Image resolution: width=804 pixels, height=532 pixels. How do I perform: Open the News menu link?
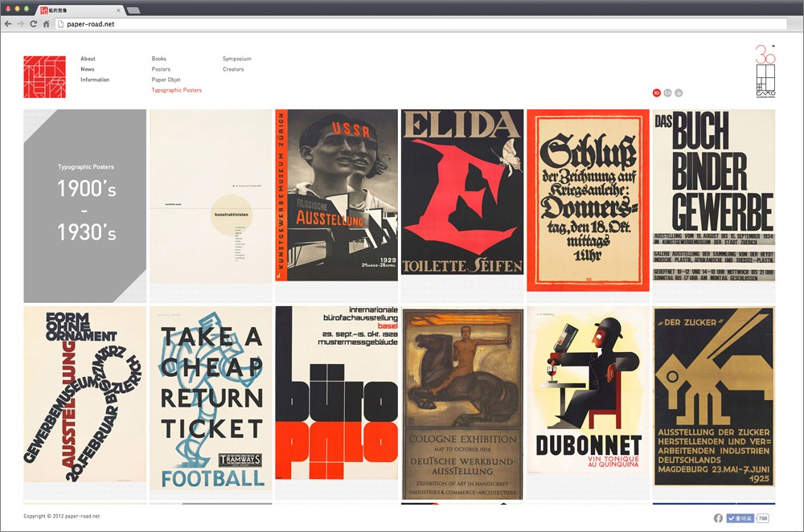click(87, 69)
